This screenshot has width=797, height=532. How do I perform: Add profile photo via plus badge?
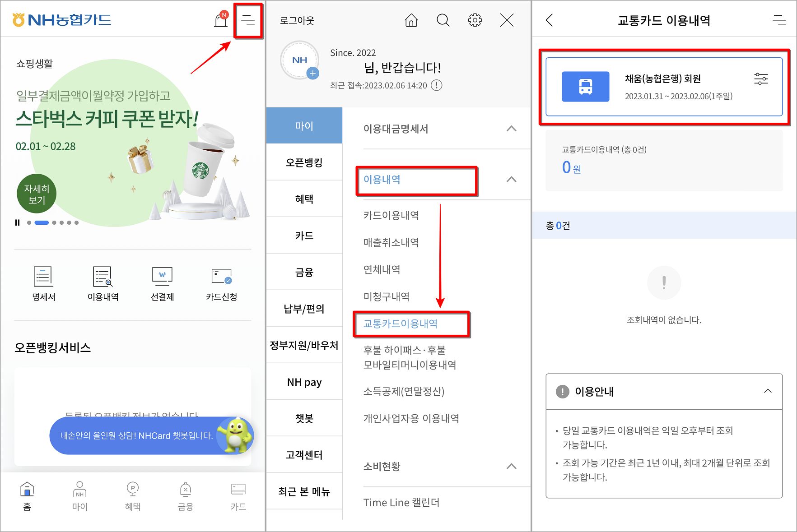coord(312,73)
